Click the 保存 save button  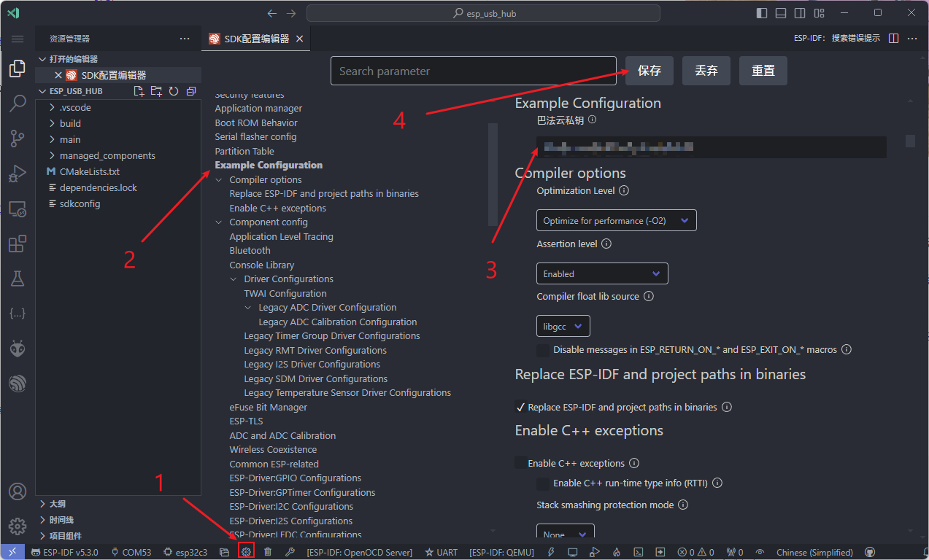coord(649,71)
